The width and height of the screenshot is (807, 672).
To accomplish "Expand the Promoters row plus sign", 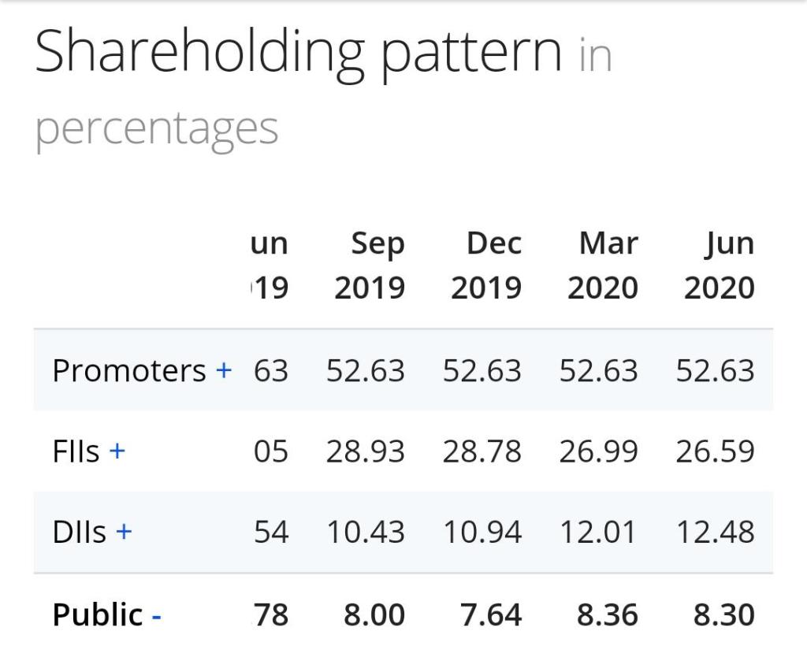I will point(224,370).
